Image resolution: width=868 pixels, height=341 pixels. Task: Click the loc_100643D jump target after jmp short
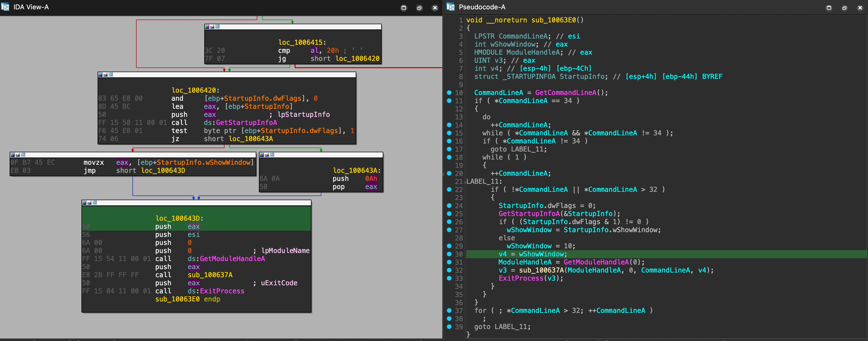click(163, 171)
